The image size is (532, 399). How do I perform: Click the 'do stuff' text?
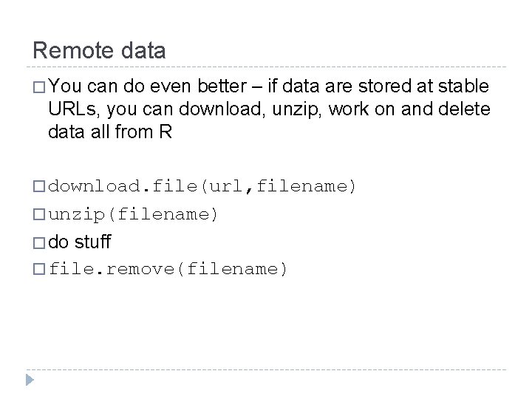79,242
